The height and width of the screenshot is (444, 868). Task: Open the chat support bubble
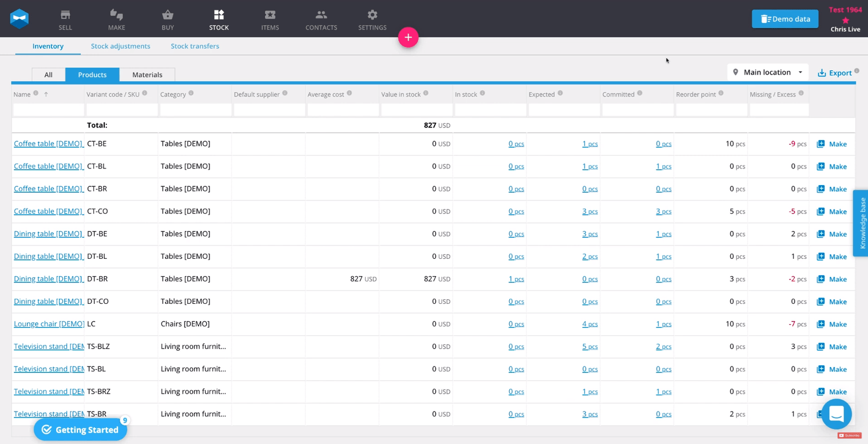point(836,414)
